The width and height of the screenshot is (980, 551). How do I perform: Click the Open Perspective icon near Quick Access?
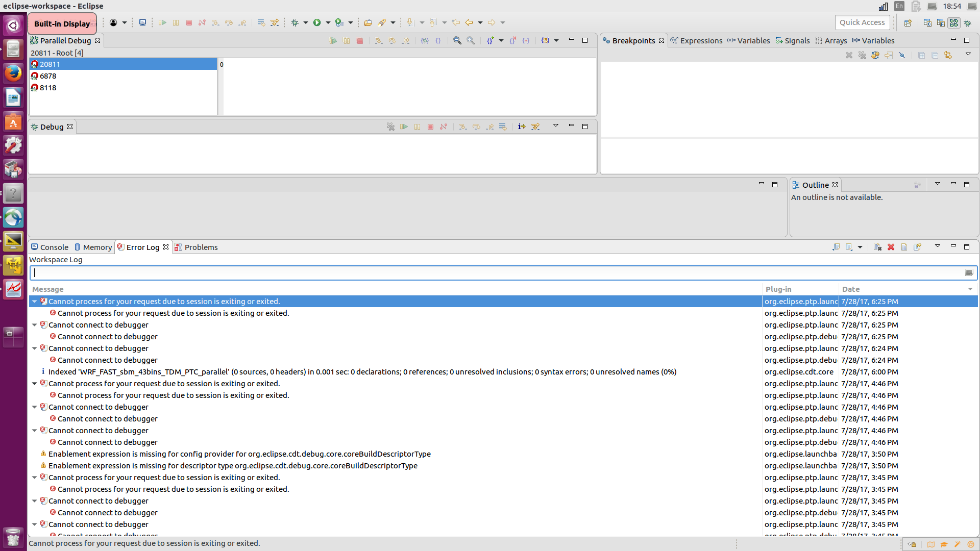click(x=908, y=22)
